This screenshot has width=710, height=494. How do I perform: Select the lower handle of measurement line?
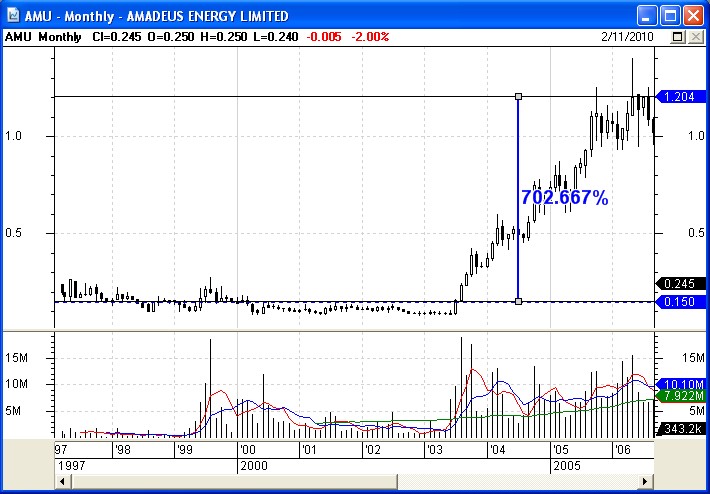(518, 302)
